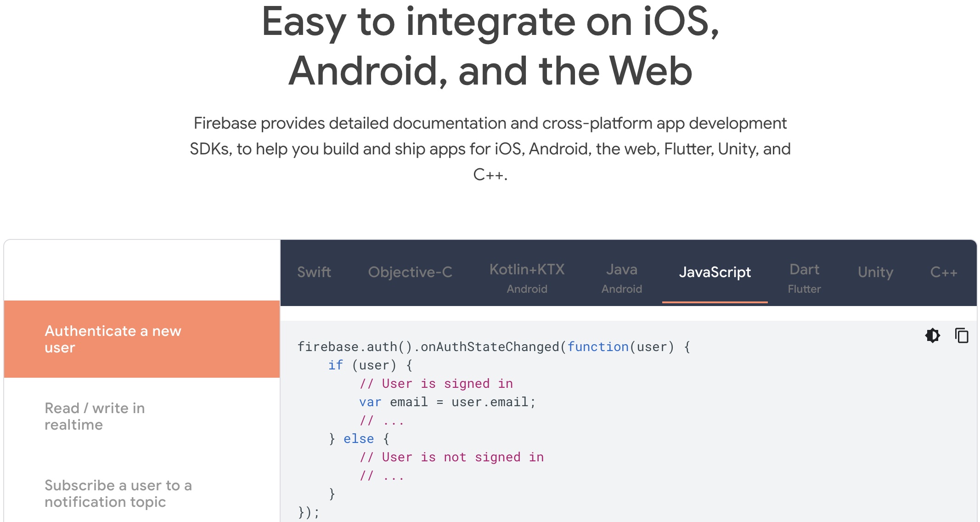The width and height of the screenshot is (980, 522).
Task: Click the "// User is signed in" comment line
Action: point(436,384)
